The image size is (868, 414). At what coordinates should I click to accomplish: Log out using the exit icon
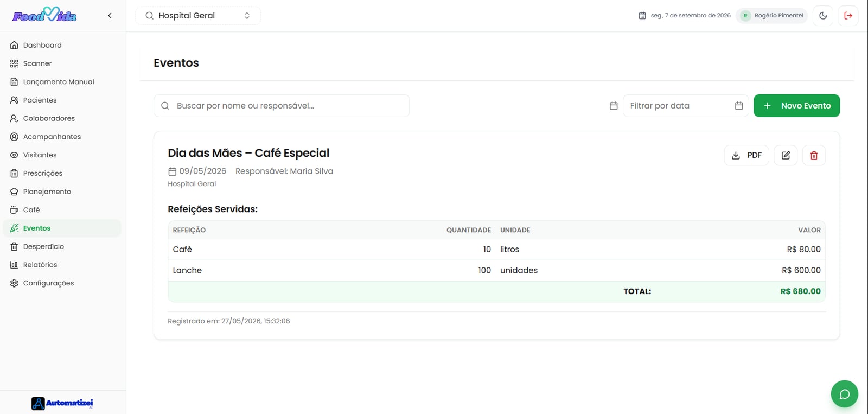click(848, 16)
